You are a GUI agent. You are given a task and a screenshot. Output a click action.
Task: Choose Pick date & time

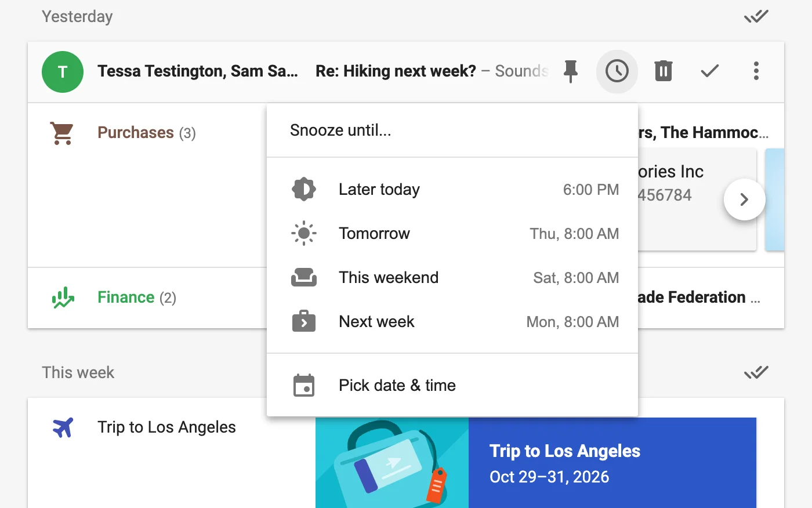[x=452, y=386]
